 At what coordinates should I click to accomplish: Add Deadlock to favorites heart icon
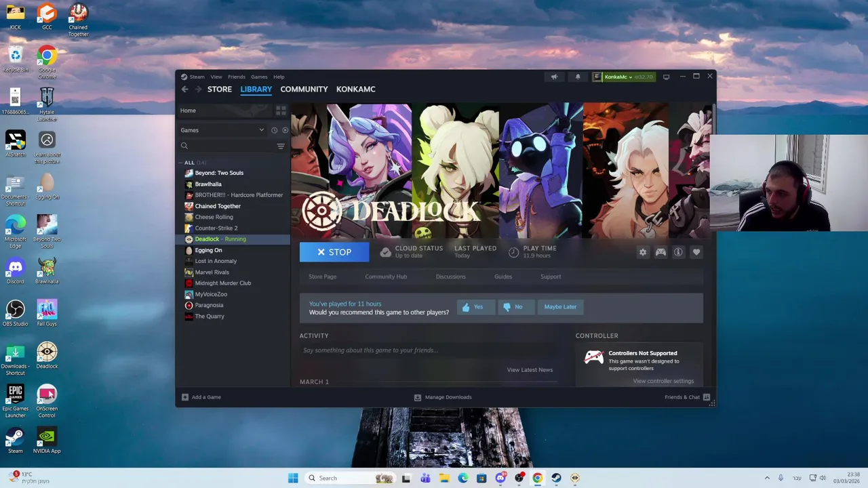(x=696, y=252)
